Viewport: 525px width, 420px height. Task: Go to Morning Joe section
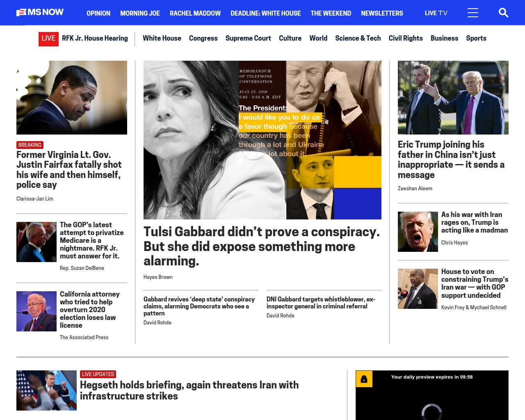140,13
